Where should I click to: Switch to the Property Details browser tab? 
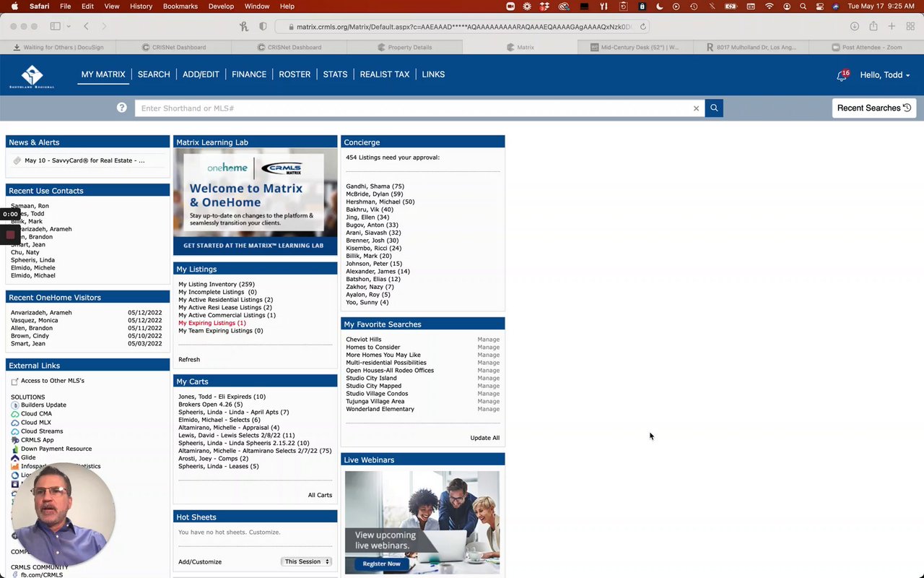tap(404, 47)
